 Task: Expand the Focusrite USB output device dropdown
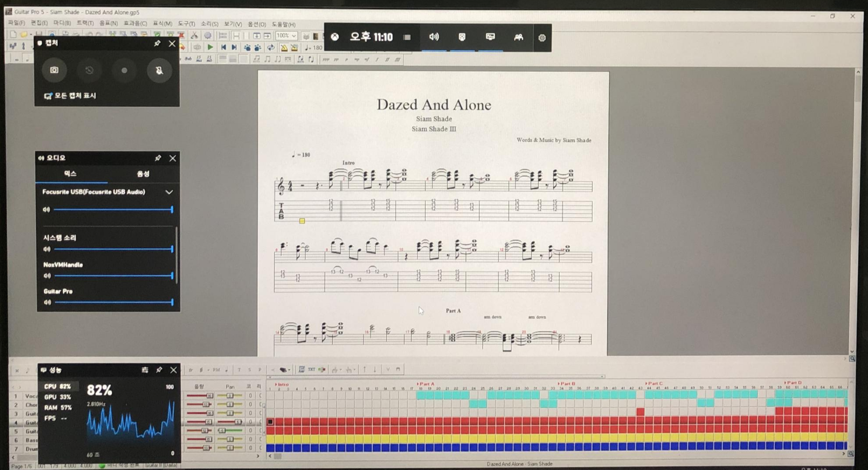pos(169,192)
